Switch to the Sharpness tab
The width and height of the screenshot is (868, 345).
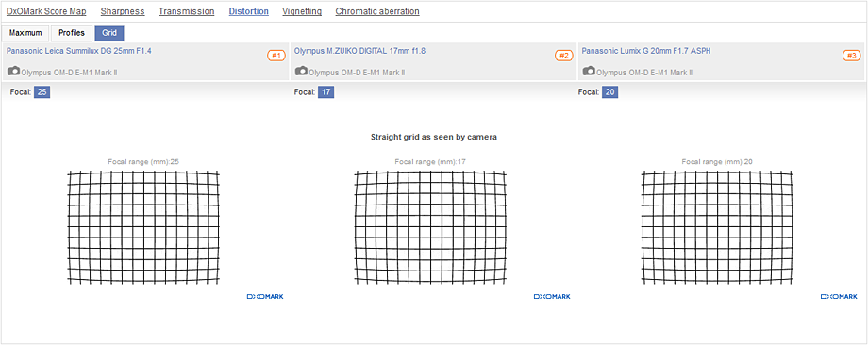coord(123,11)
